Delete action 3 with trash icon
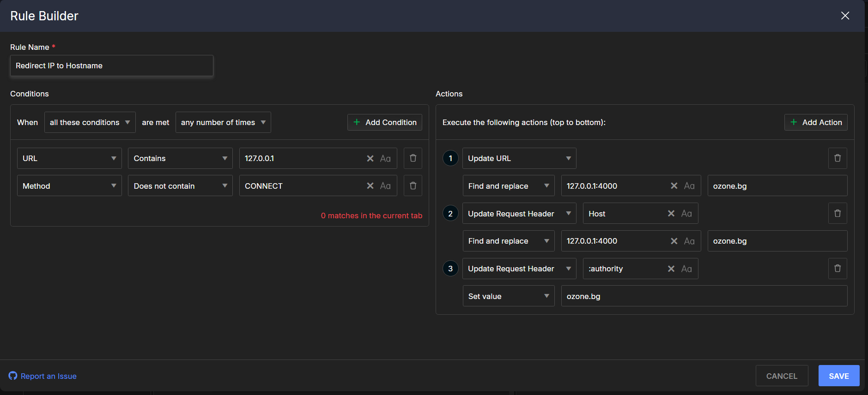868x395 pixels. coord(837,269)
